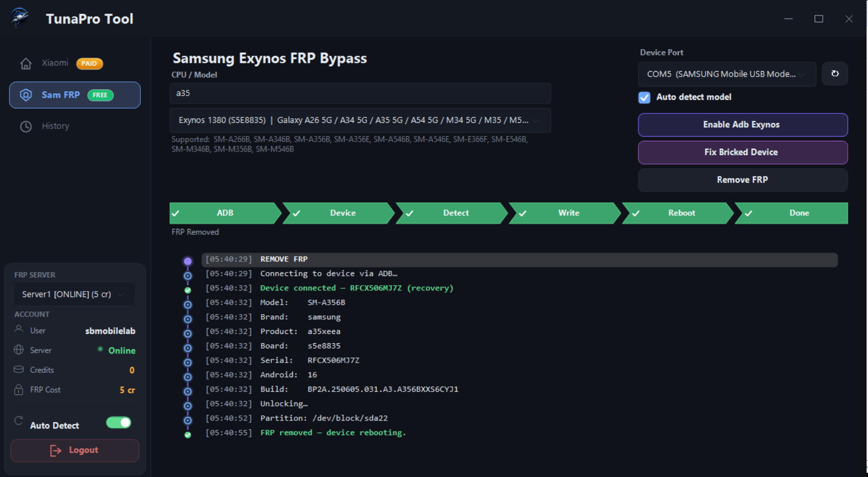The height and width of the screenshot is (477, 868).
Task: Click the green dot at Device connected entry
Action: point(188,290)
